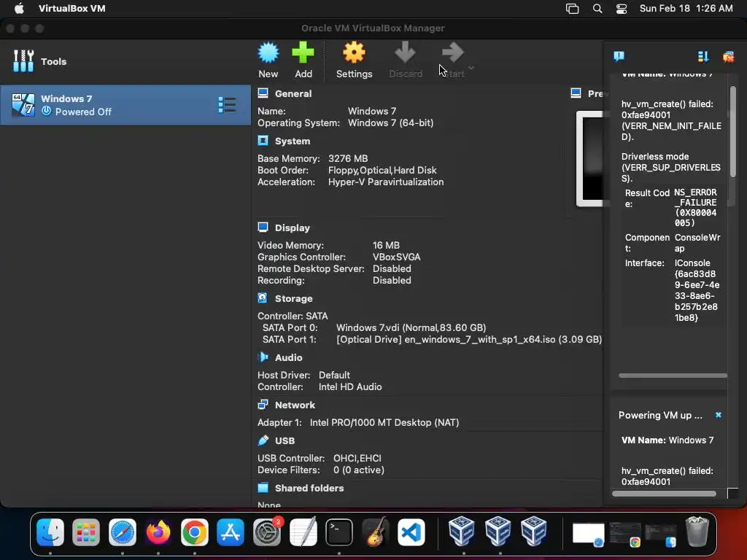Click the VM preview thumbnail

click(x=589, y=158)
